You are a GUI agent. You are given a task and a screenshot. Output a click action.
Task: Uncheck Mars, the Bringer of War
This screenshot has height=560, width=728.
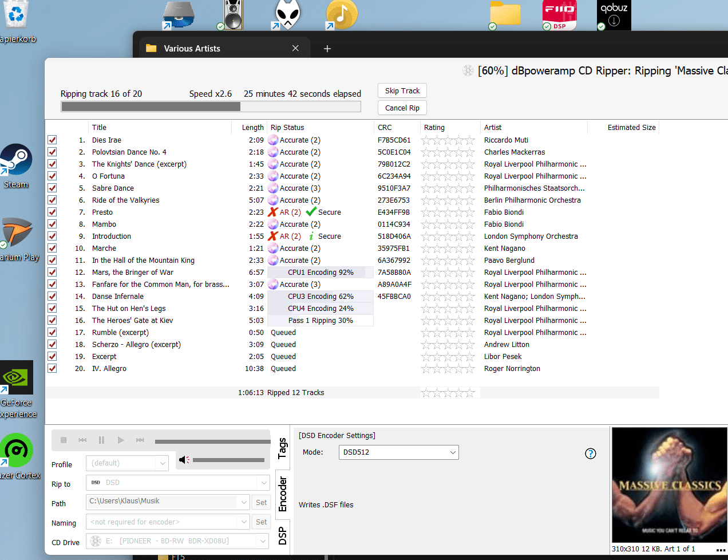52,272
